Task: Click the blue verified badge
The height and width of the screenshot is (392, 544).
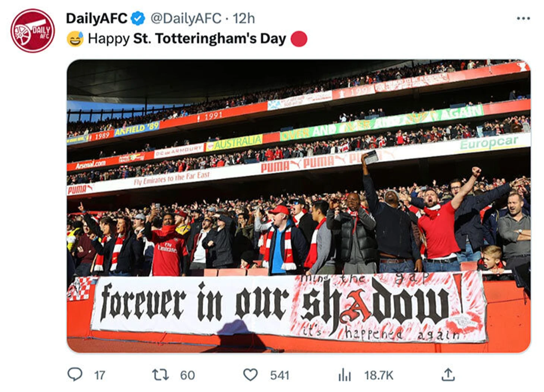Action: click(x=139, y=18)
